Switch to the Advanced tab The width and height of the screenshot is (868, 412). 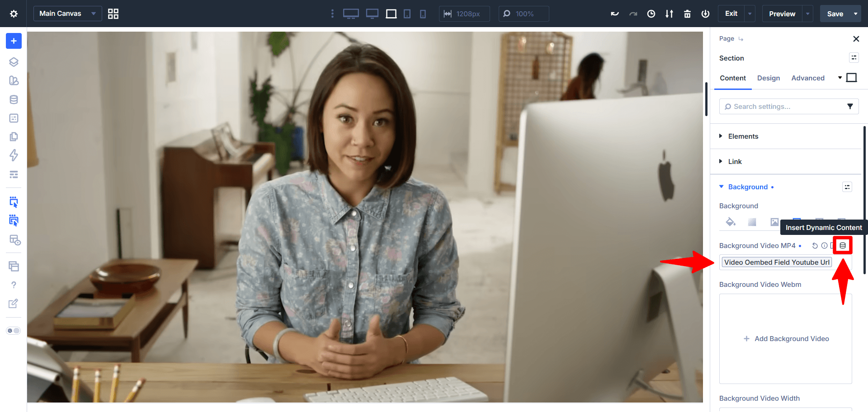[x=808, y=78]
